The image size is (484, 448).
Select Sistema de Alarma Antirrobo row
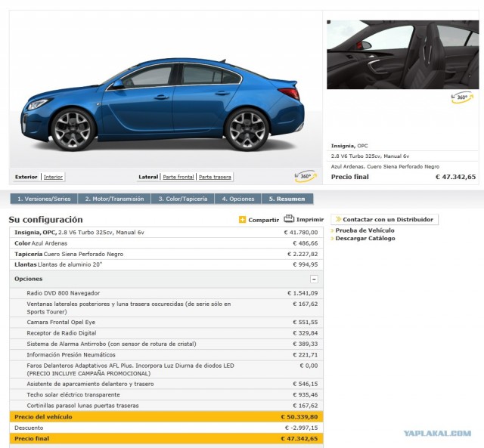[166, 344]
